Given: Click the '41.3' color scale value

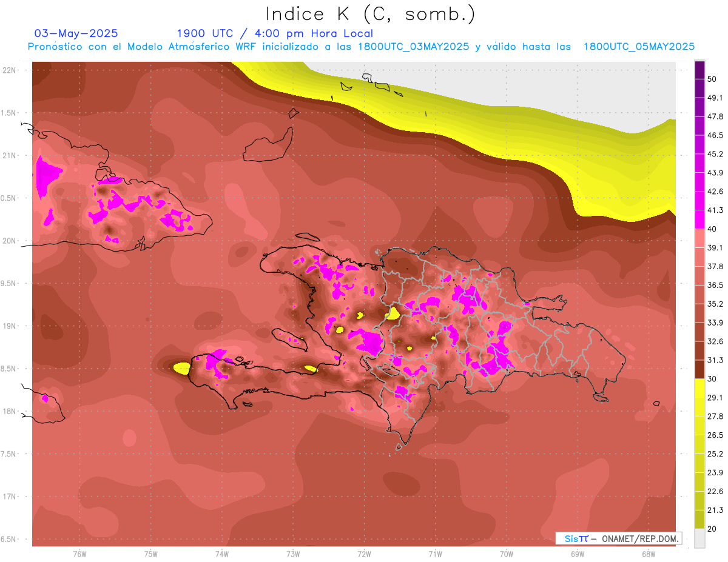Looking at the screenshot, I should point(715,210).
